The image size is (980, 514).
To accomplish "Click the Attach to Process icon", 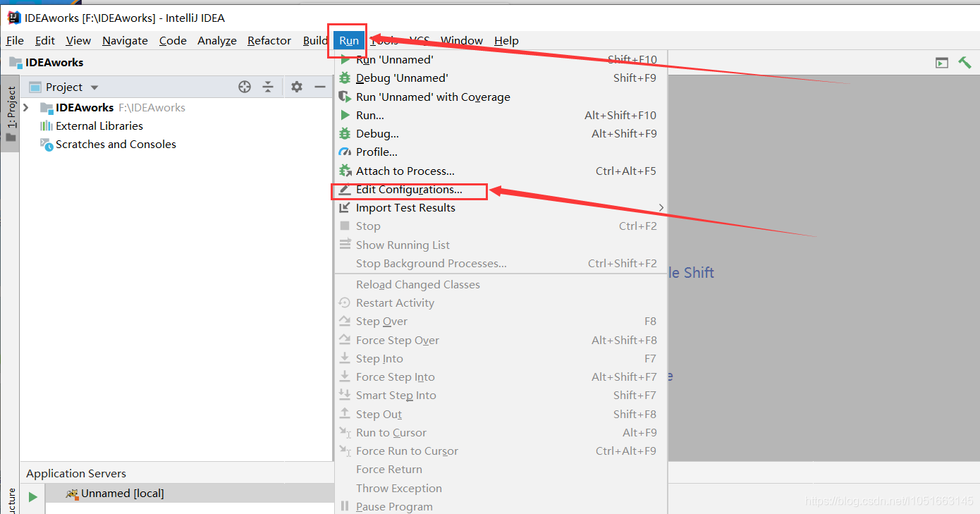I will tap(345, 171).
